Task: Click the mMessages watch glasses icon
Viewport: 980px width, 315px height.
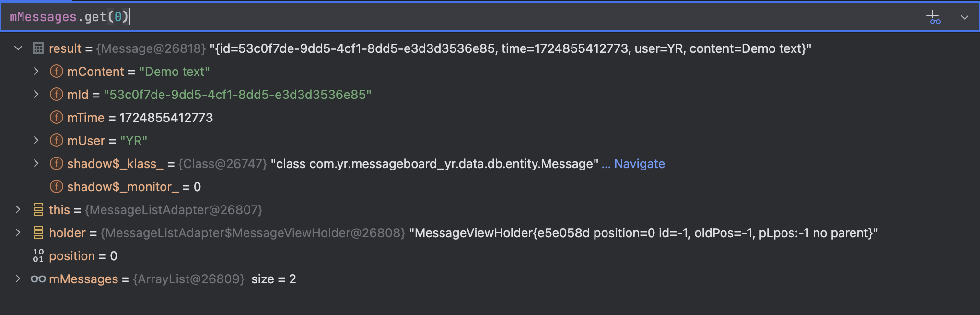Action: point(38,279)
